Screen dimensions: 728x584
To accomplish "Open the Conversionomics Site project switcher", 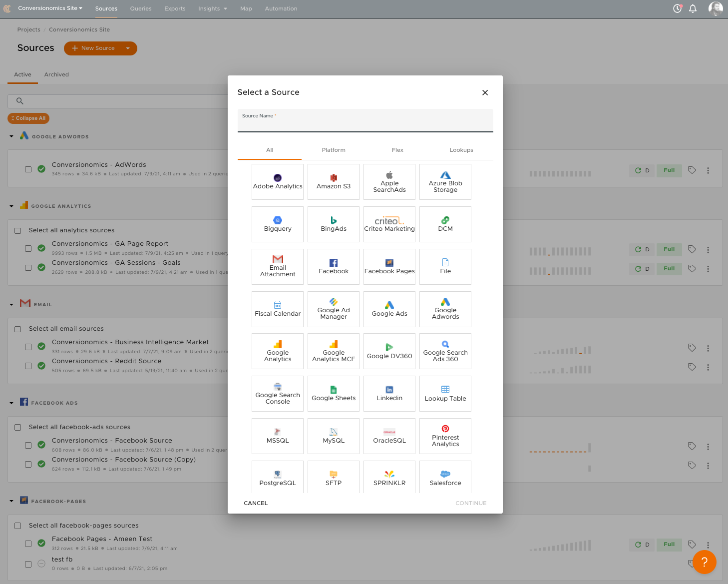I will [x=49, y=8].
